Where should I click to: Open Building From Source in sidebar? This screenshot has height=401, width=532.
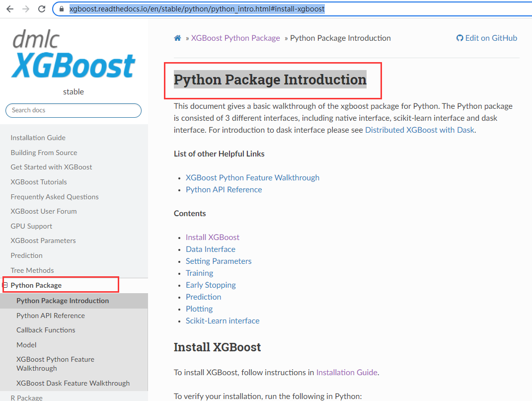(x=44, y=153)
